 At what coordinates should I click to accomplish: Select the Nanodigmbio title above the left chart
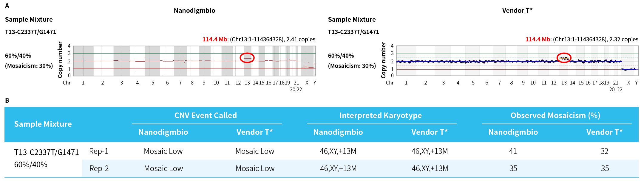(194, 11)
